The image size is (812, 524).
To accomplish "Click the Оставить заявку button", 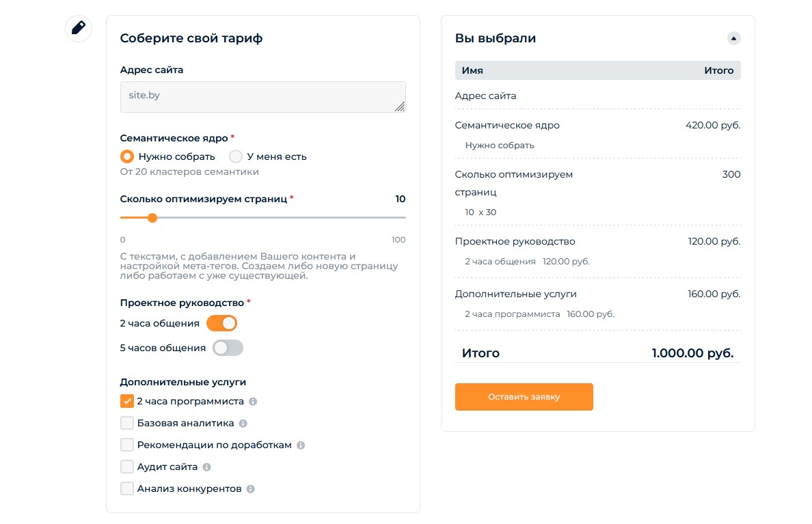I will point(524,397).
